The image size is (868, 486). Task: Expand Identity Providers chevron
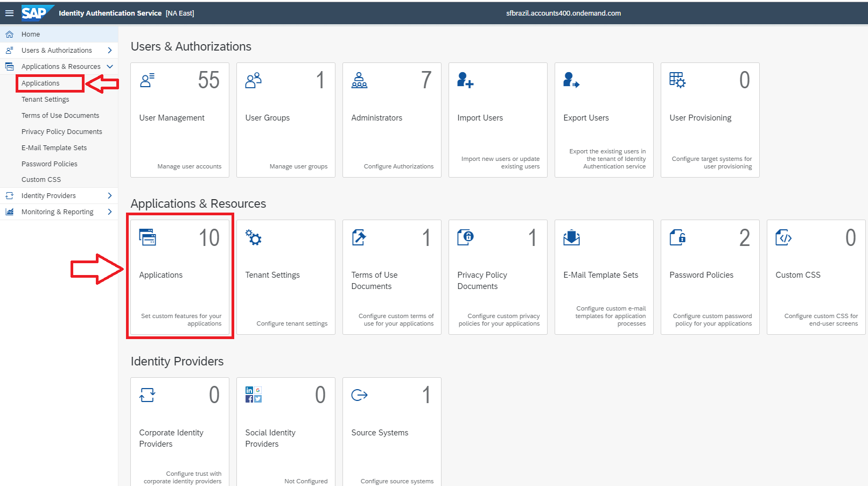pos(110,195)
